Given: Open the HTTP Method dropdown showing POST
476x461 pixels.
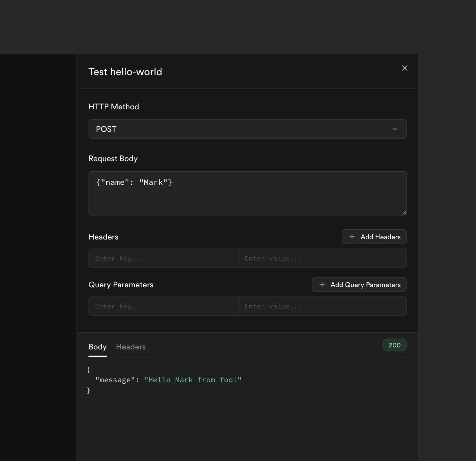Looking at the screenshot, I should pyautogui.click(x=247, y=129).
